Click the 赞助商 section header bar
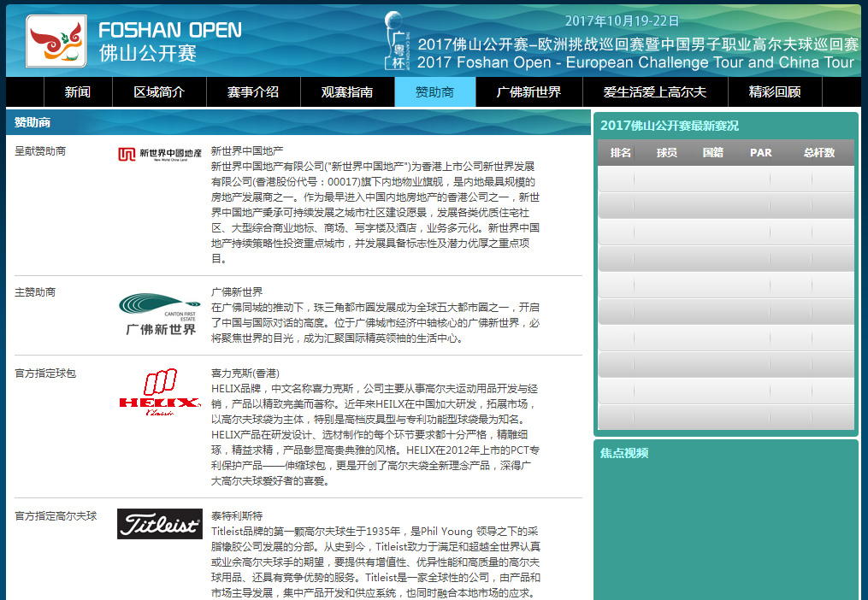The height and width of the screenshot is (600, 868). pos(298,122)
